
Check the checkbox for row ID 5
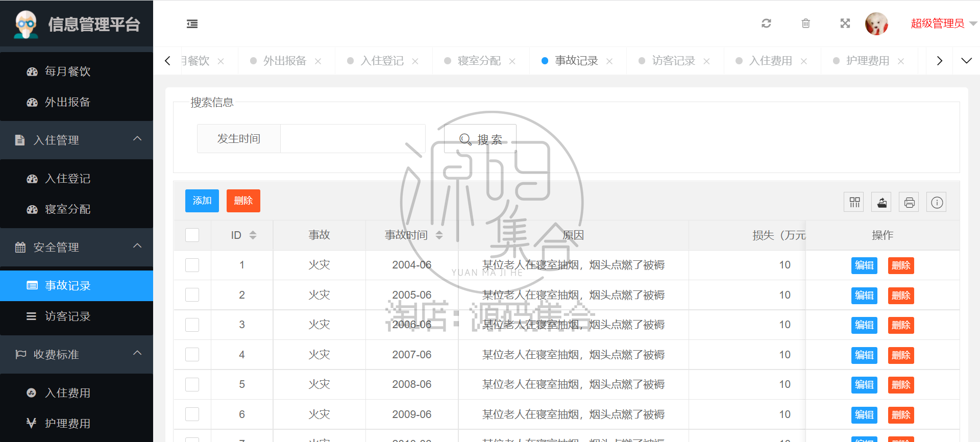click(x=192, y=384)
